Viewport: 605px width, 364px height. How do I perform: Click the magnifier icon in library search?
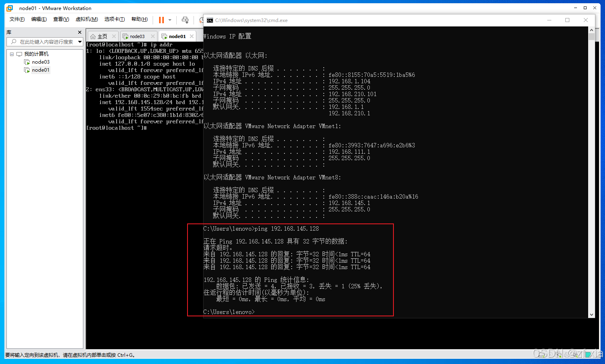point(14,42)
